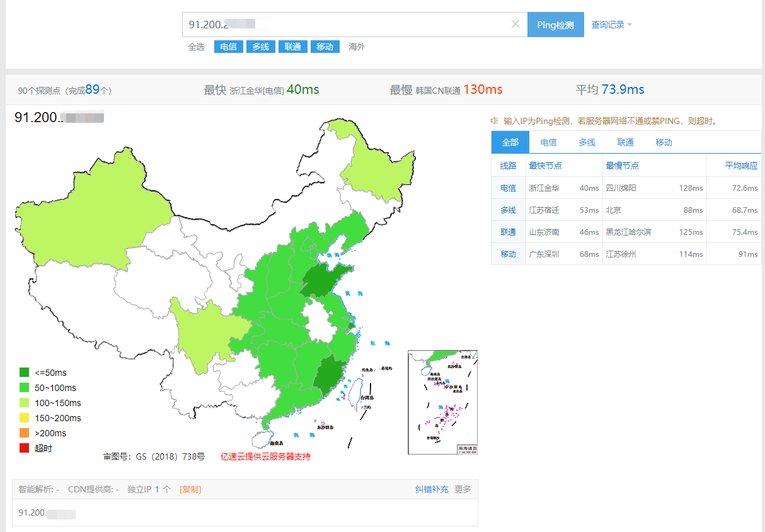Click the 最快节点 column header
The image size is (765, 532).
(x=546, y=166)
